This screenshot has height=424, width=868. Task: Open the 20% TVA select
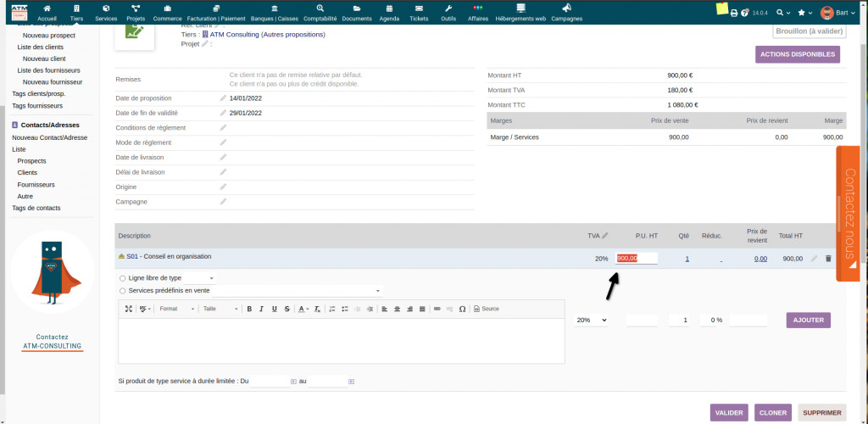point(591,320)
